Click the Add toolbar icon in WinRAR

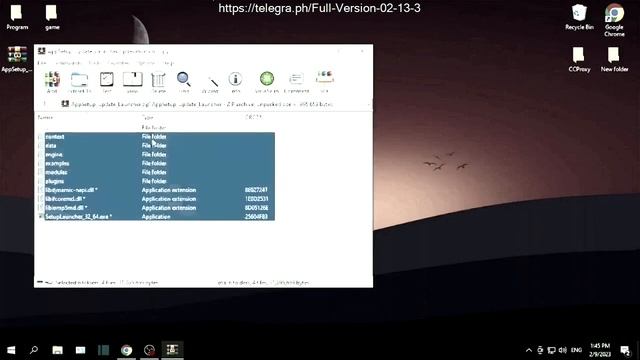52,82
